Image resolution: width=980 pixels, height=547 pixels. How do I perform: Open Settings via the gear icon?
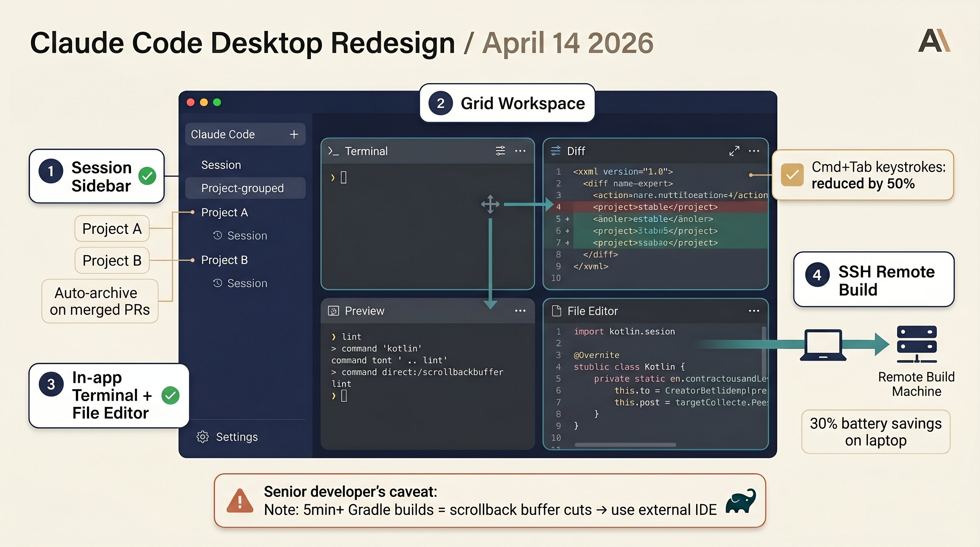(202, 437)
